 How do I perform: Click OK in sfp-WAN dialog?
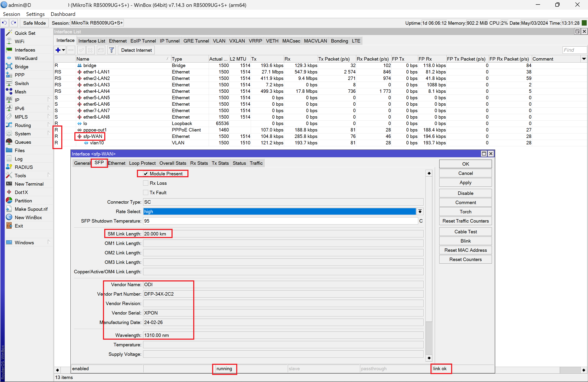tap(465, 164)
